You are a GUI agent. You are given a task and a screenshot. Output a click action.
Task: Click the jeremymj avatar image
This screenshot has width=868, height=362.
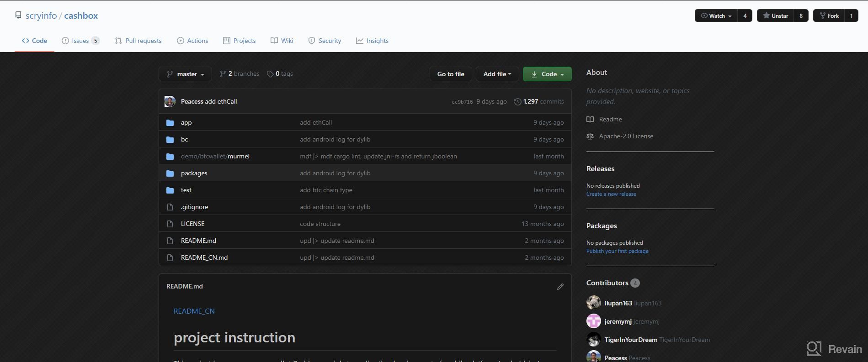click(594, 321)
